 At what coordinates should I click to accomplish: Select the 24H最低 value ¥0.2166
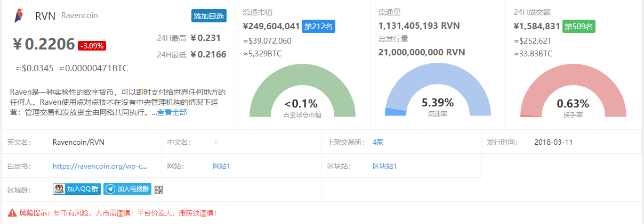[208, 54]
